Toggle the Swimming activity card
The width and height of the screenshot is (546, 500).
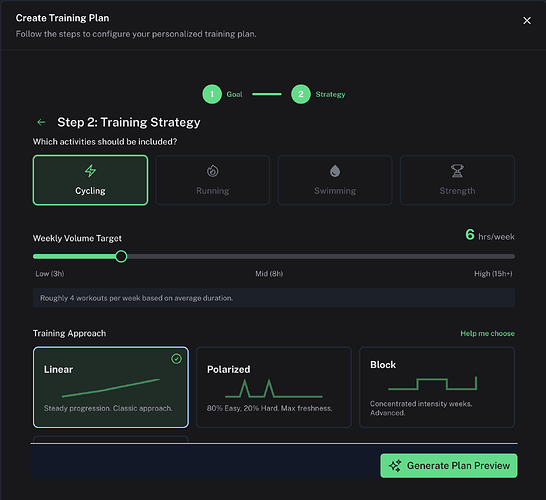pos(335,180)
